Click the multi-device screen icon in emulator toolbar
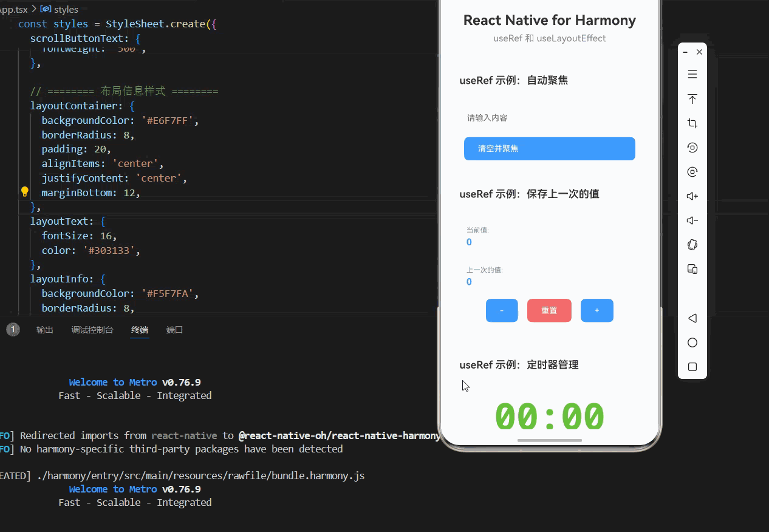The width and height of the screenshot is (769, 532). [692, 269]
